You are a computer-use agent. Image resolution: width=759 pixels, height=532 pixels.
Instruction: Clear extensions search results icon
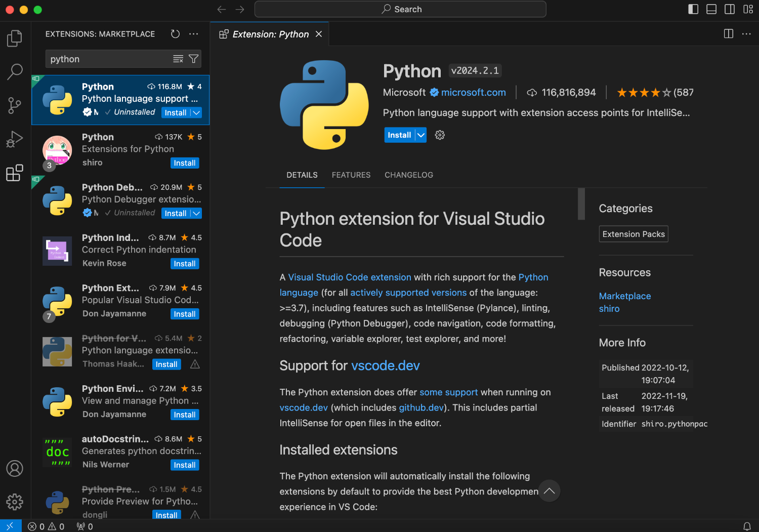[178, 59]
